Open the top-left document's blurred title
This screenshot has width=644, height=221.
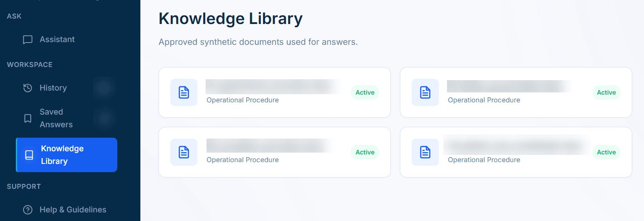273,86
